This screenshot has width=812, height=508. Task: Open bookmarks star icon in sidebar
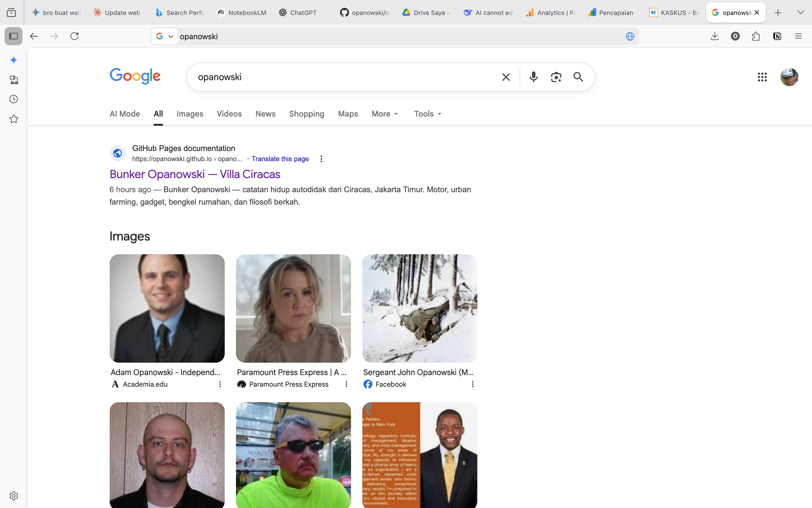pos(14,119)
